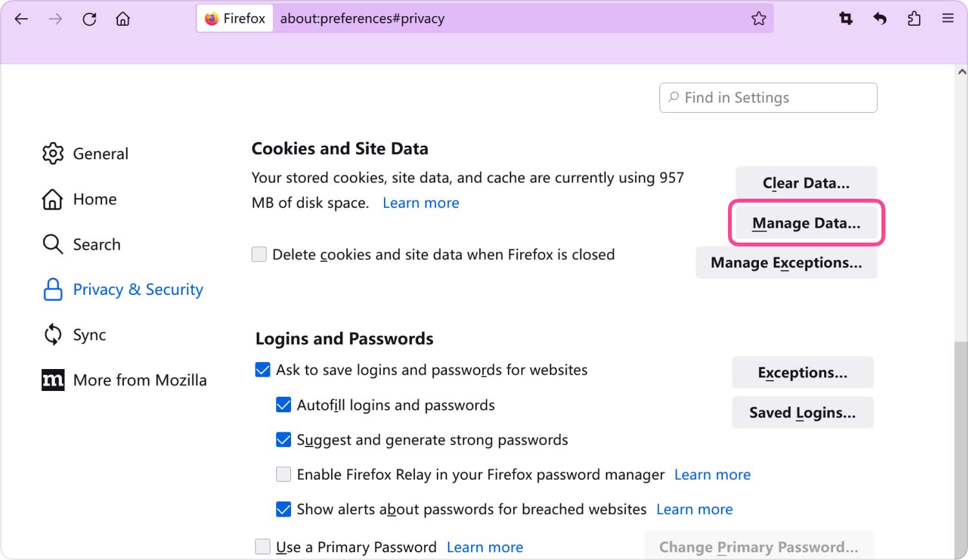Open Learn more link for Firefox Relay

click(x=712, y=475)
